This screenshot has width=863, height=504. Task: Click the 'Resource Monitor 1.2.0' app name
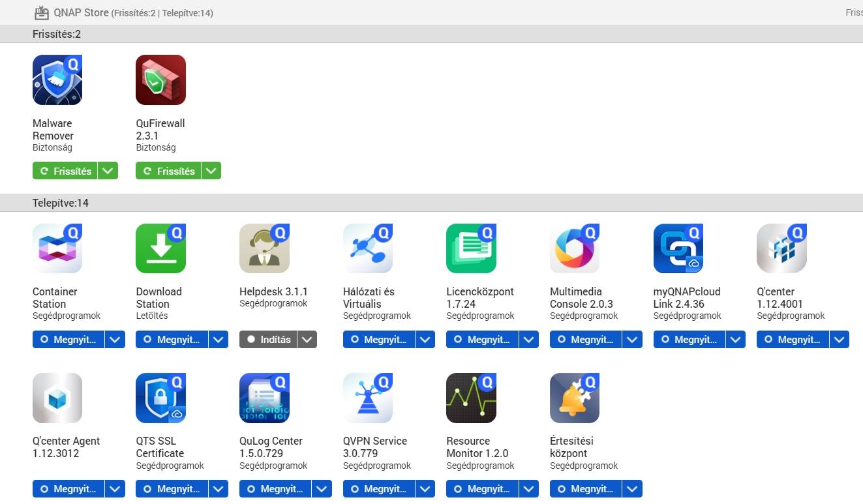click(477, 447)
